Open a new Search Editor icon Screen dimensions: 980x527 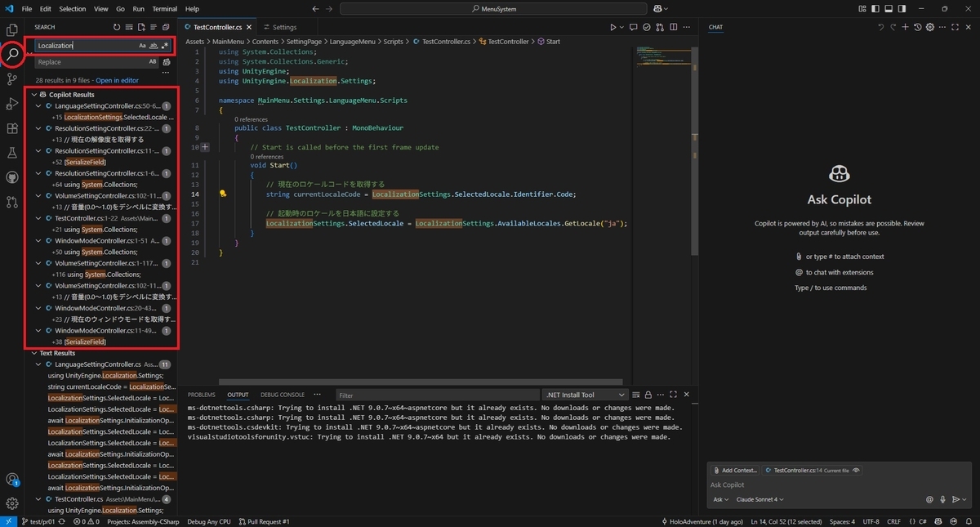141,26
